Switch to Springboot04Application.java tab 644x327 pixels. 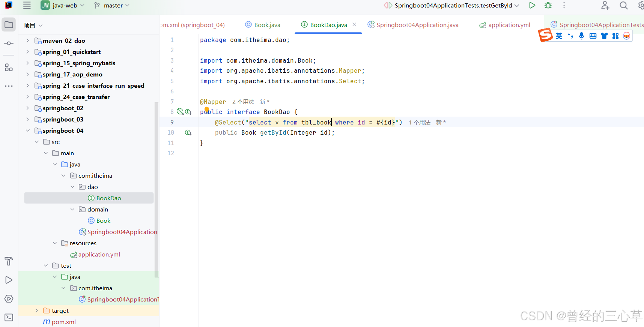[413, 25]
